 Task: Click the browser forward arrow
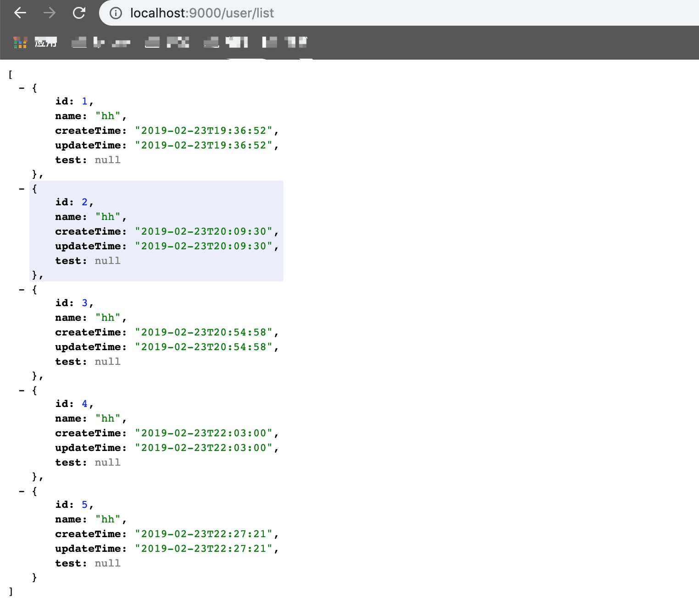tap(50, 13)
